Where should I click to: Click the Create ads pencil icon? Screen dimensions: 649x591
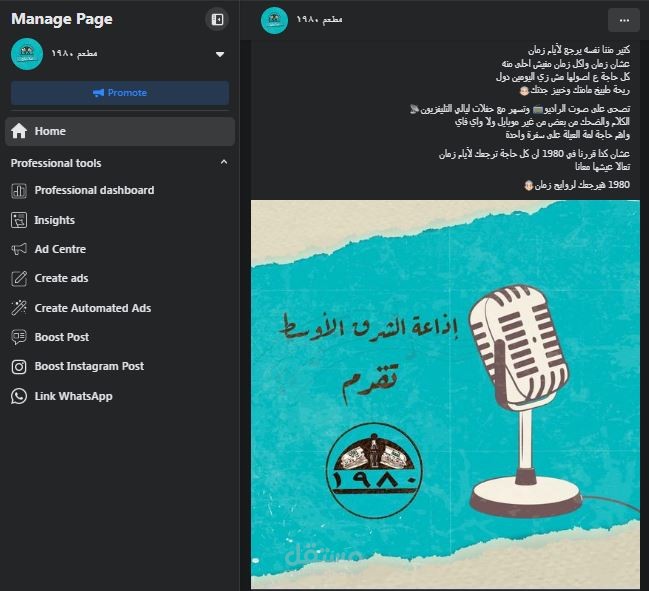click(x=19, y=279)
